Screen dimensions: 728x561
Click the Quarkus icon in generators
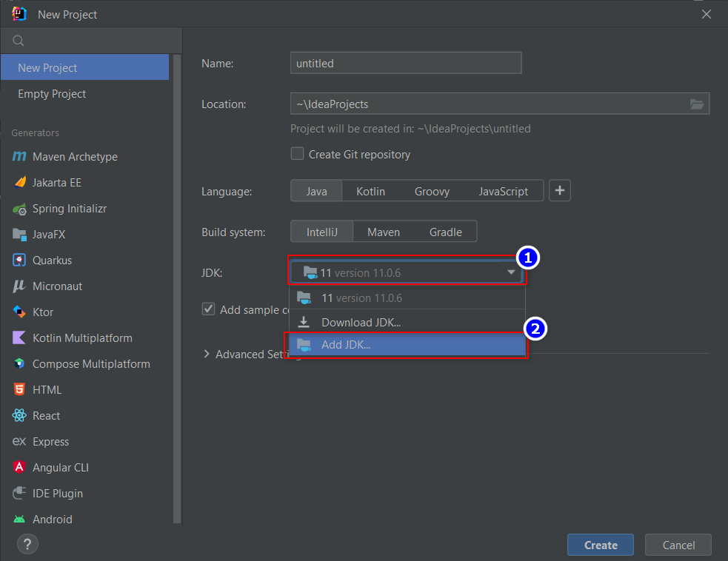19,260
